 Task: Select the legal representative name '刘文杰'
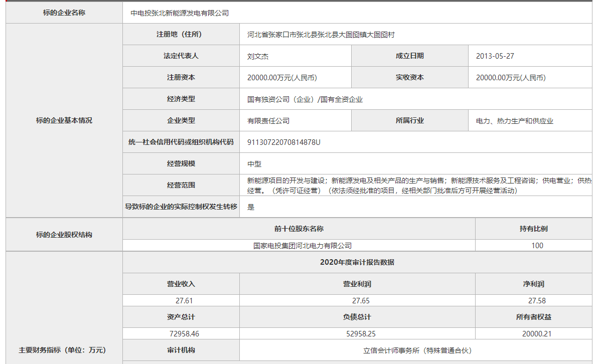[x=258, y=57]
